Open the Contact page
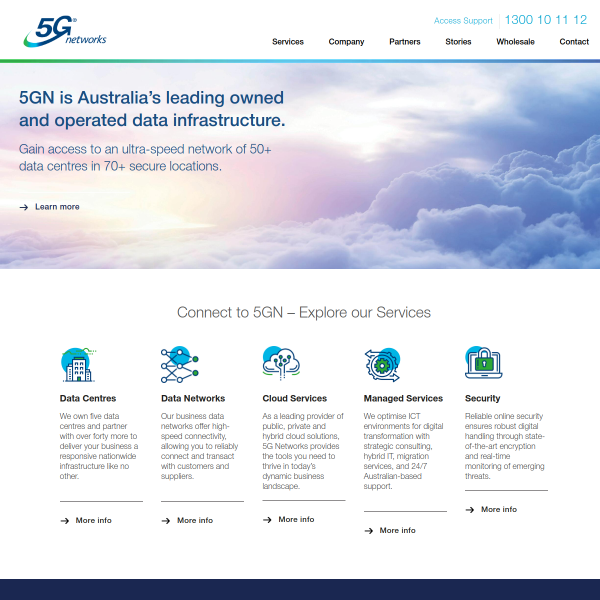 (x=574, y=42)
